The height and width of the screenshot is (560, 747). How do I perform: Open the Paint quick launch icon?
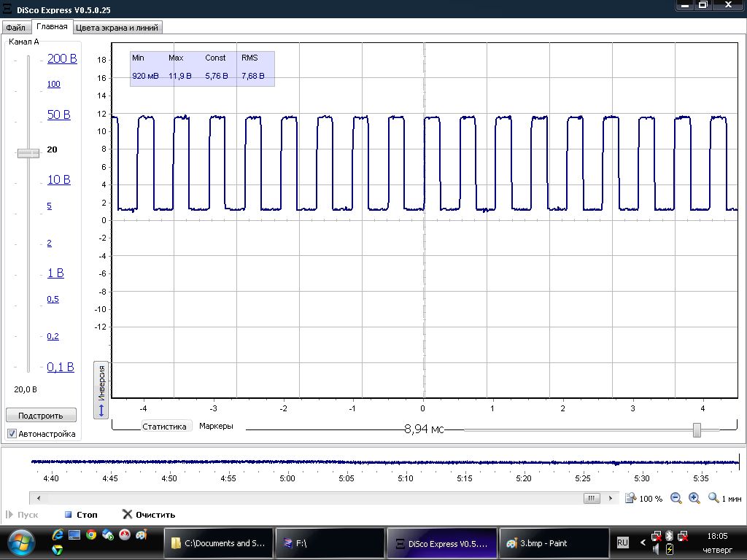point(142,534)
